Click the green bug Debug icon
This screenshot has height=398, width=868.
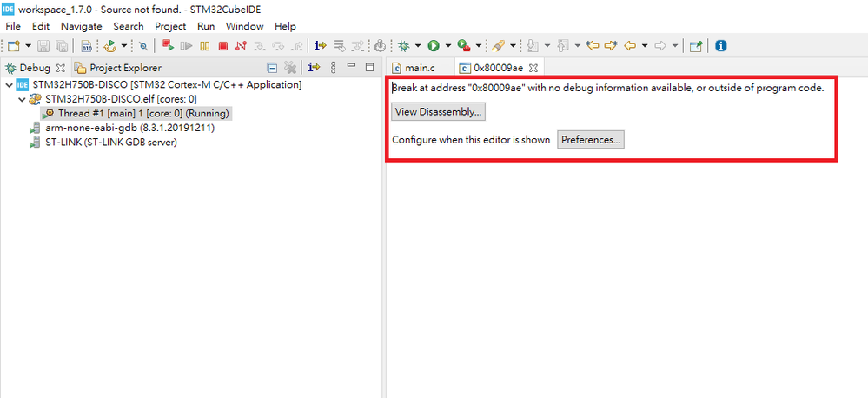[x=404, y=46]
